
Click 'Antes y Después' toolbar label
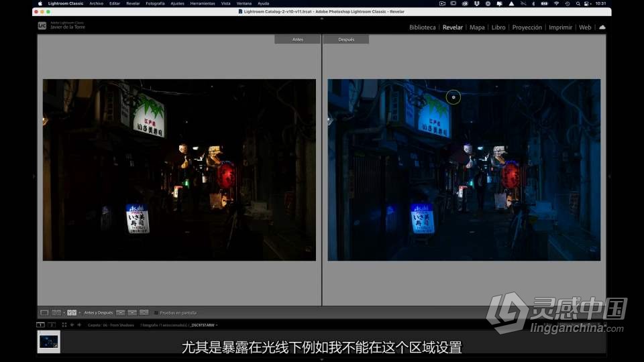(x=98, y=313)
